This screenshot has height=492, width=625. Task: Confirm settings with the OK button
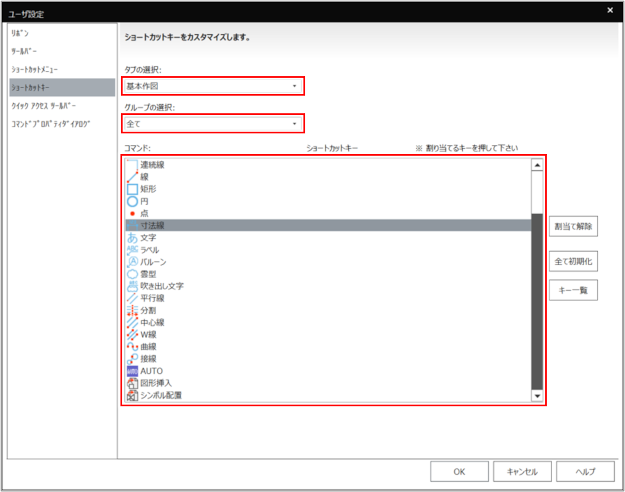(458, 471)
